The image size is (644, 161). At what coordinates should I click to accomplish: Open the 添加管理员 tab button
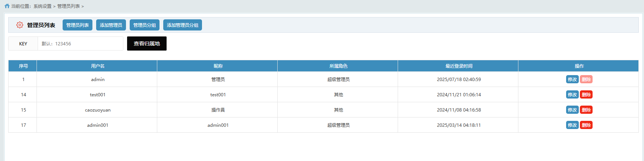[x=111, y=25]
